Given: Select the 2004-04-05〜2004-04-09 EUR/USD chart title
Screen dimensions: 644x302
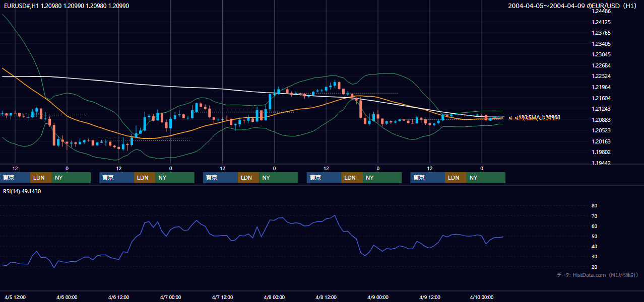Looking at the screenshot, I should (573, 6).
